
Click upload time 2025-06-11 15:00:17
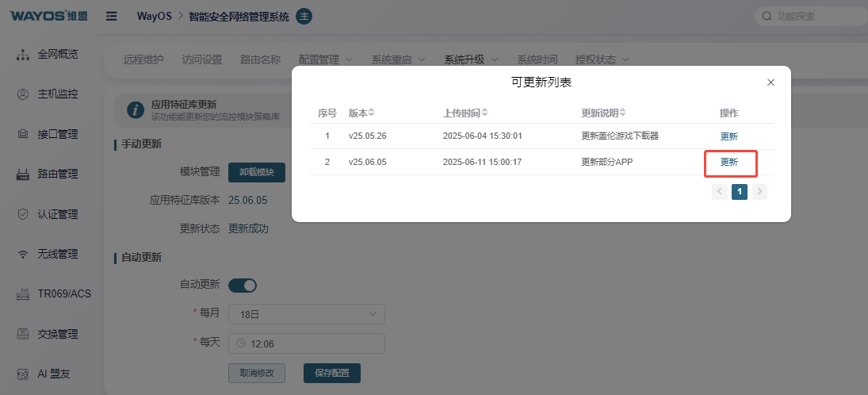click(483, 162)
